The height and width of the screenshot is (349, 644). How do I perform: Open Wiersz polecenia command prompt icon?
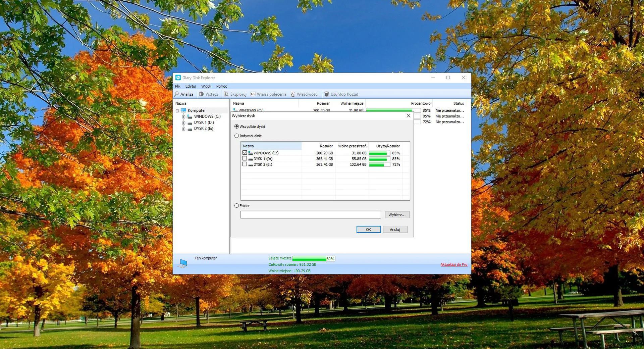pyautogui.click(x=253, y=94)
